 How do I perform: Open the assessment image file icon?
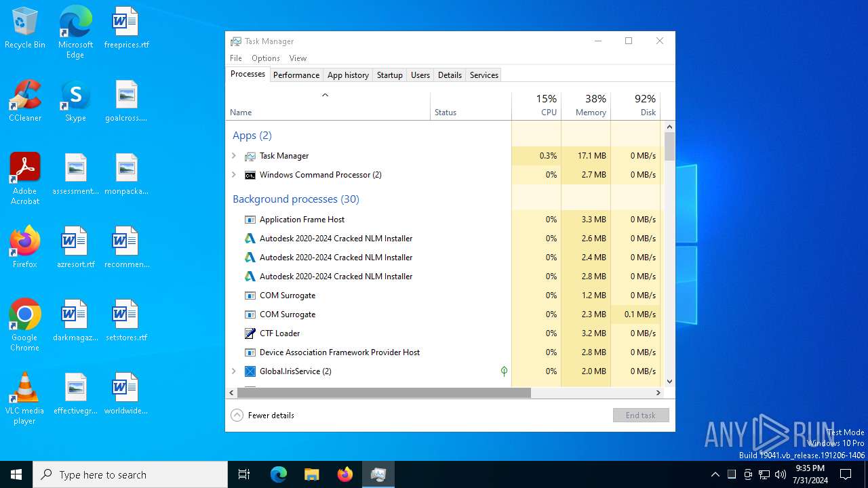pyautogui.click(x=75, y=174)
